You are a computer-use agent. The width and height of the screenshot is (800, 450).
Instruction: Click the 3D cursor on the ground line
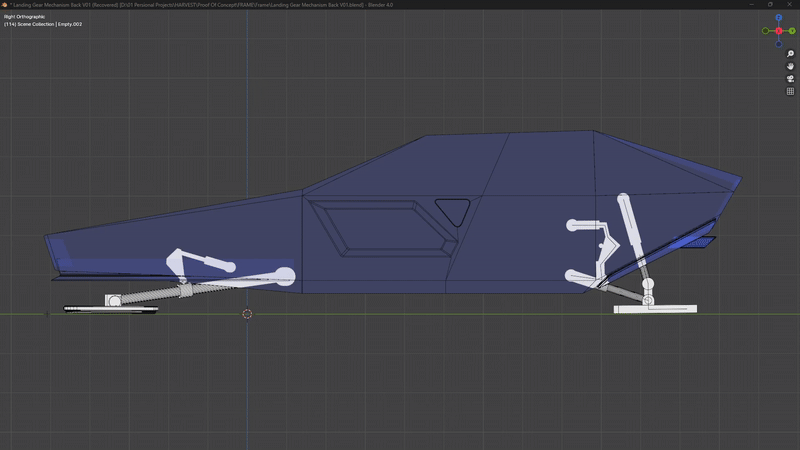click(247, 314)
